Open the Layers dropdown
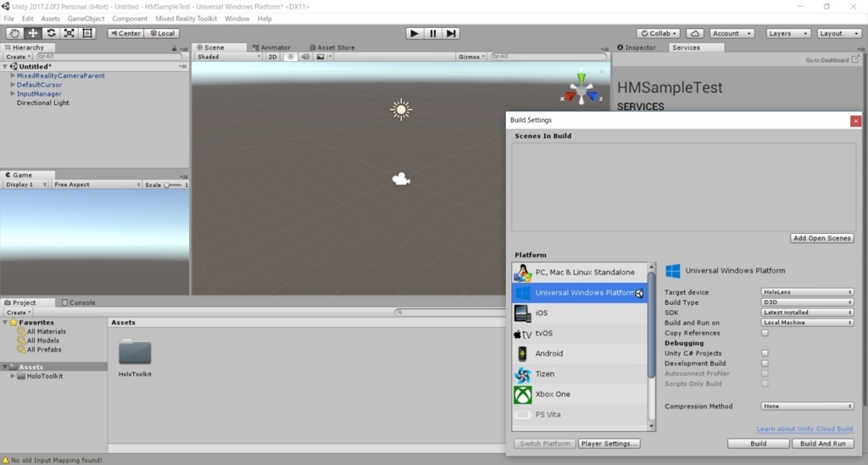Image resolution: width=868 pixels, height=465 pixels. [x=787, y=33]
